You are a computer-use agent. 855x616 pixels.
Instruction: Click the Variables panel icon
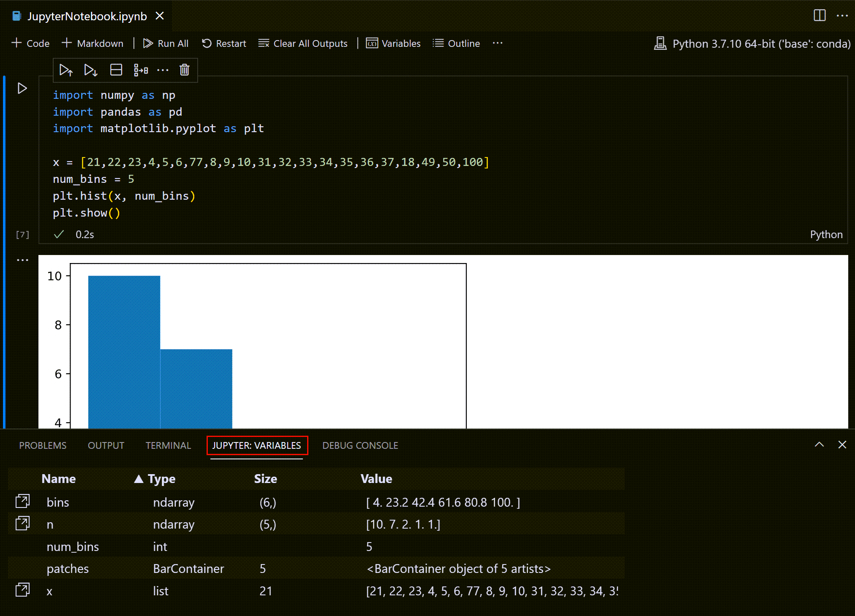pos(372,43)
